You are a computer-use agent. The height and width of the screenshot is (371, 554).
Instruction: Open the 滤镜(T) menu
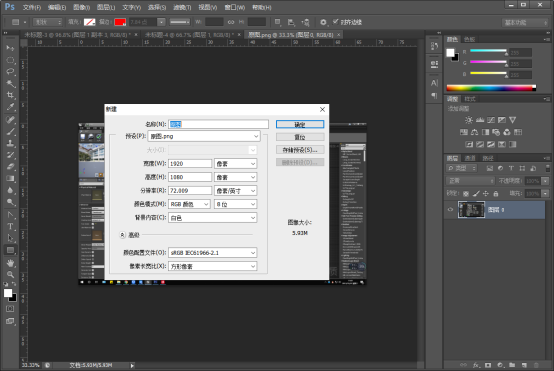click(x=182, y=7)
